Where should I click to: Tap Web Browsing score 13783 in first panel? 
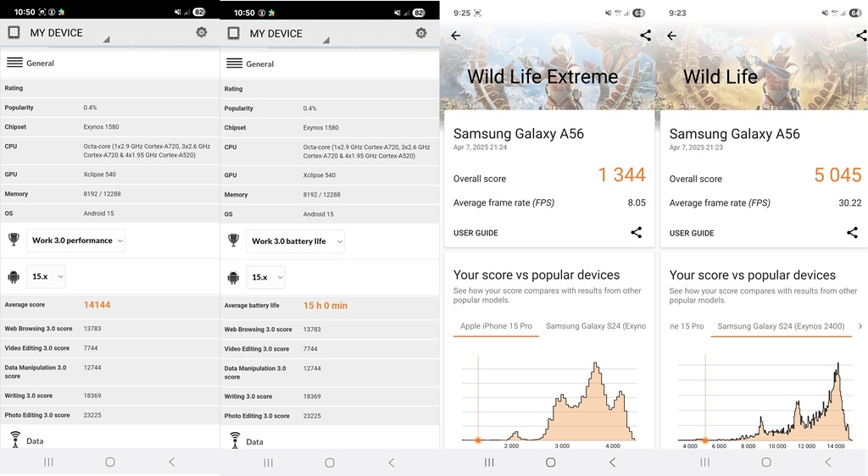[x=92, y=329]
